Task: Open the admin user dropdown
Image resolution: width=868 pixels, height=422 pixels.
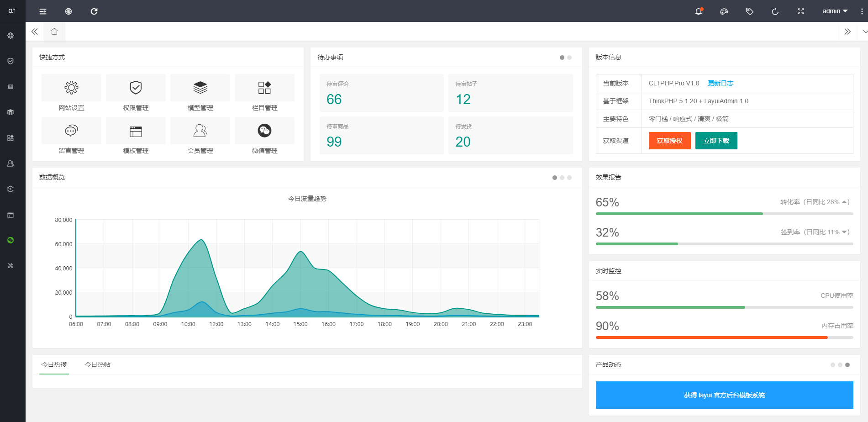Action: (835, 11)
